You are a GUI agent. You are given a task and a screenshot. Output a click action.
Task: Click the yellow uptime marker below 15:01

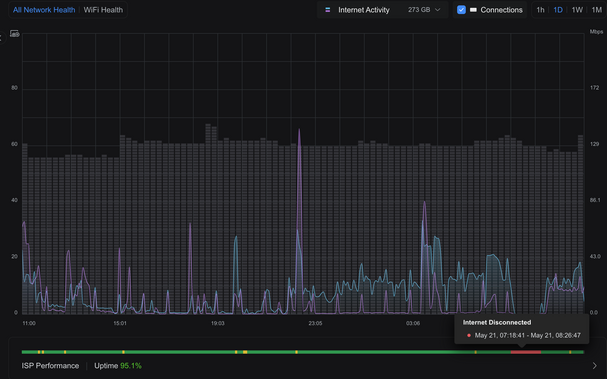point(123,352)
